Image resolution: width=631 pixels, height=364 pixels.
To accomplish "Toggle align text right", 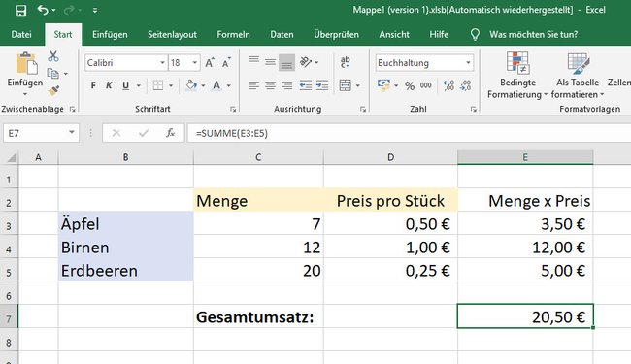I will pyautogui.click(x=286, y=85).
